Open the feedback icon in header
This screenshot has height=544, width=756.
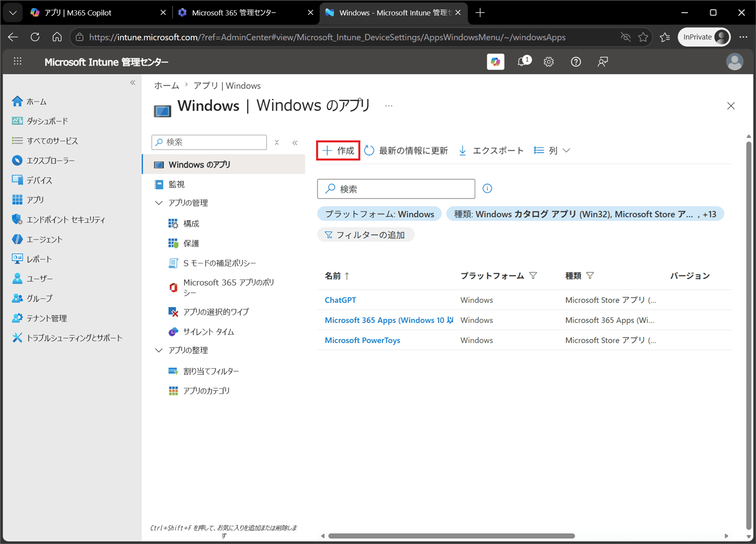click(x=603, y=61)
